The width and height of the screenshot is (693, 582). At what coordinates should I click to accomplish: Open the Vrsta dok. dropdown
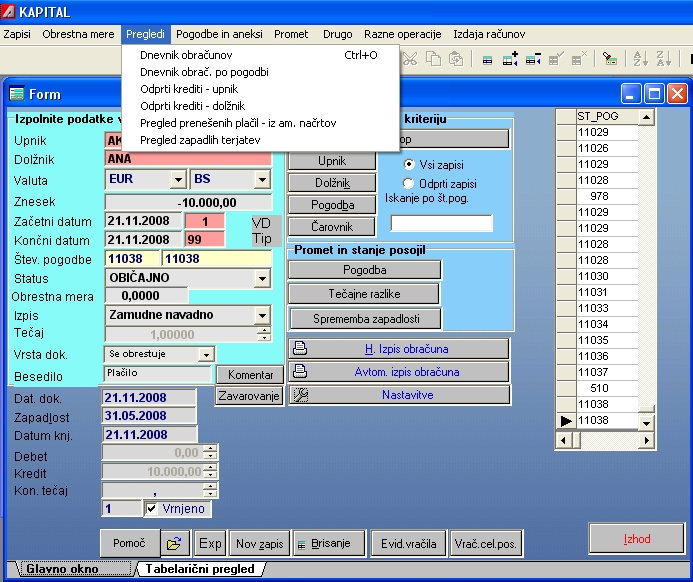pos(205,354)
